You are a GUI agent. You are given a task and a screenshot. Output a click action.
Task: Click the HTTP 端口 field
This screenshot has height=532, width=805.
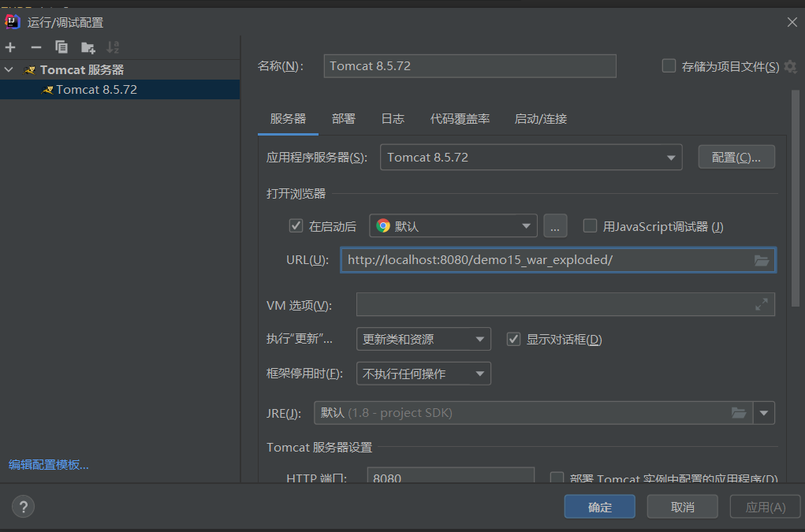[451, 475]
